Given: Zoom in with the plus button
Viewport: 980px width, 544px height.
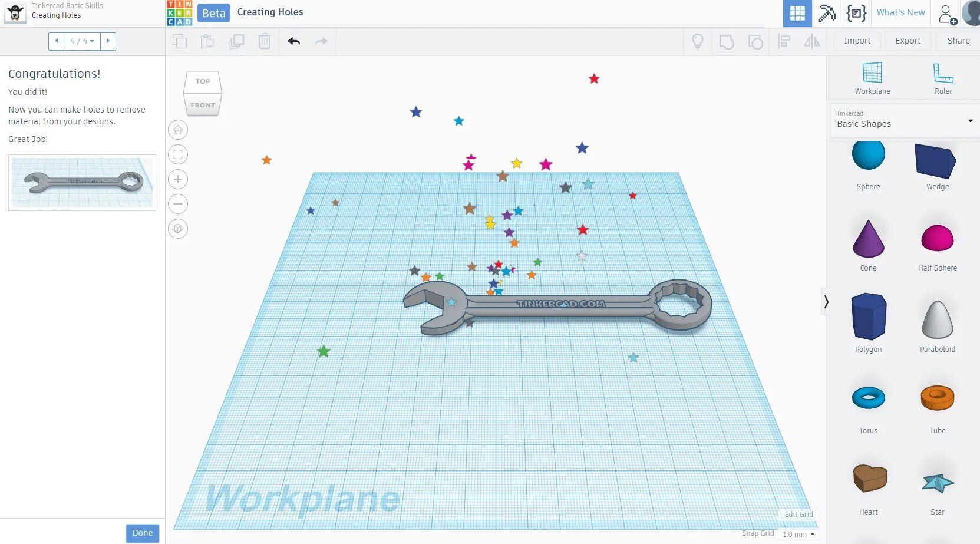Looking at the screenshot, I should [x=178, y=179].
